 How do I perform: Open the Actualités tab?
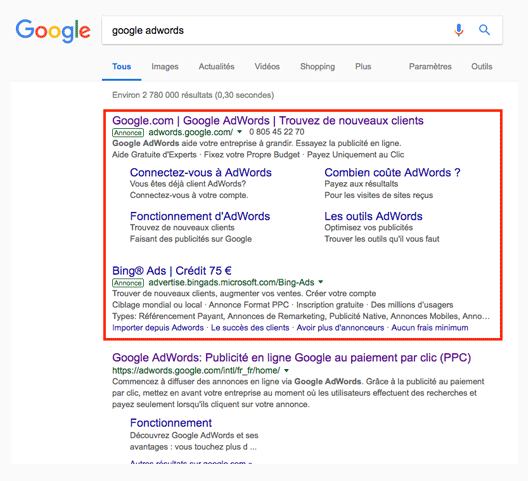tap(217, 67)
